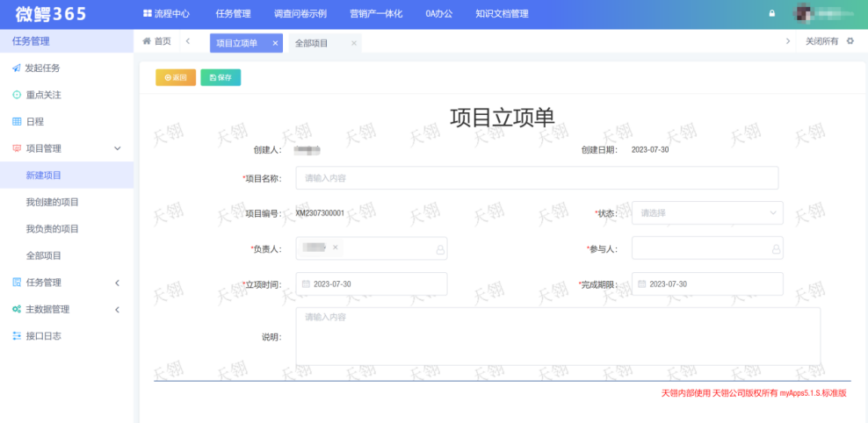Expand the 主数据管理 sidebar section
The height and width of the screenshot is (423, 868).
pos(118,310)
